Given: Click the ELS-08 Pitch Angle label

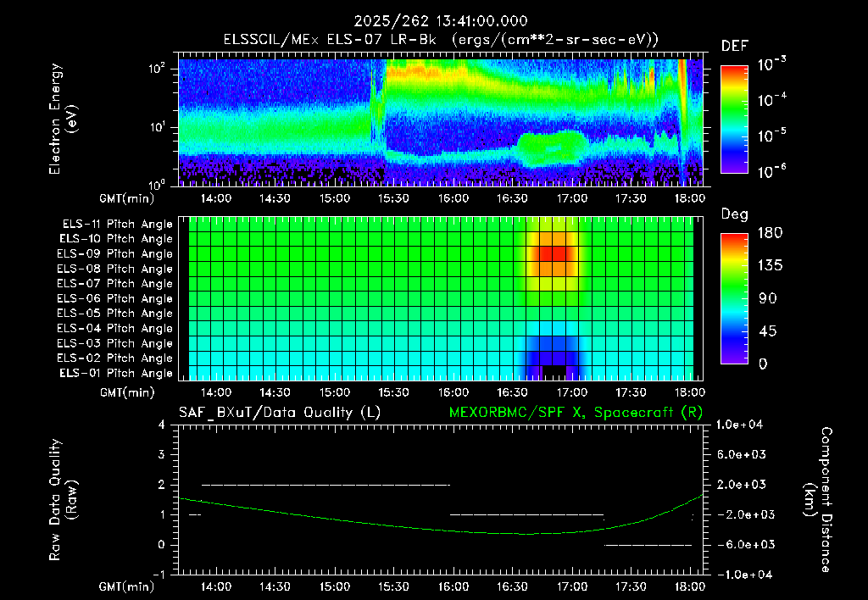Looking at the screenshot, I should point(115,269).
